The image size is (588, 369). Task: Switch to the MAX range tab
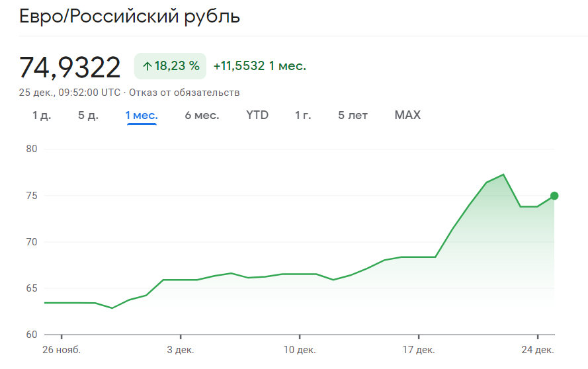407,115
